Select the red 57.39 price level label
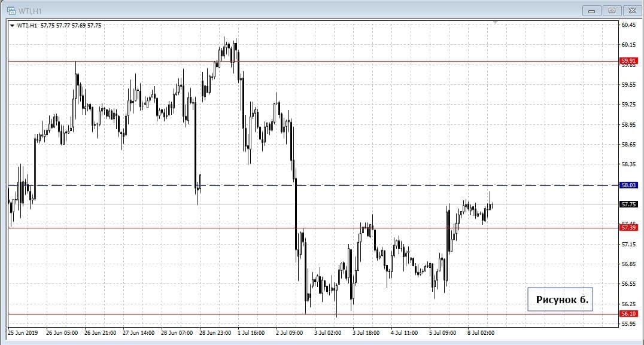The image size is (644, 345). pyautogui.click(x=629, y=228)
